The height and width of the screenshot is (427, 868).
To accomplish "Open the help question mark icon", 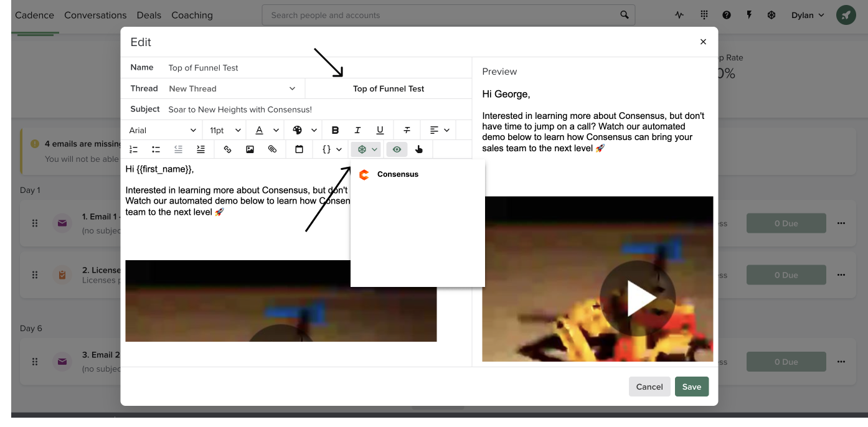I will pyautogui.click(x=727, y=15).
